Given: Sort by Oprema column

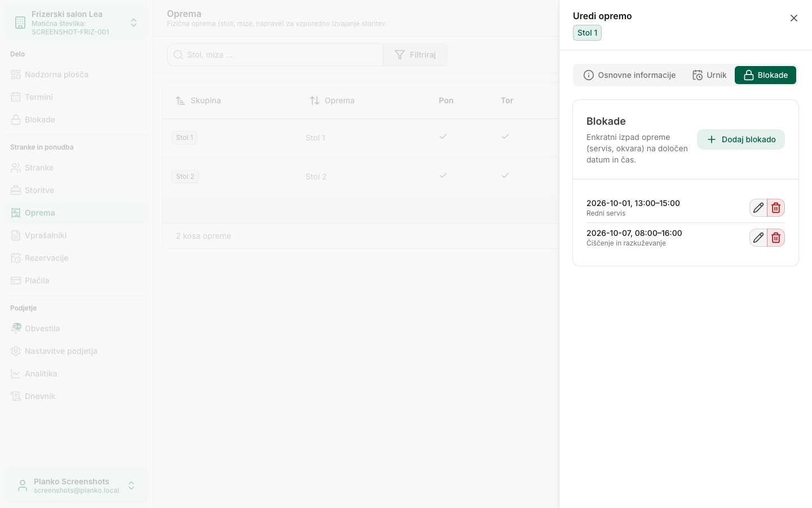Looking at the screenshot, I should coord(332,100).
